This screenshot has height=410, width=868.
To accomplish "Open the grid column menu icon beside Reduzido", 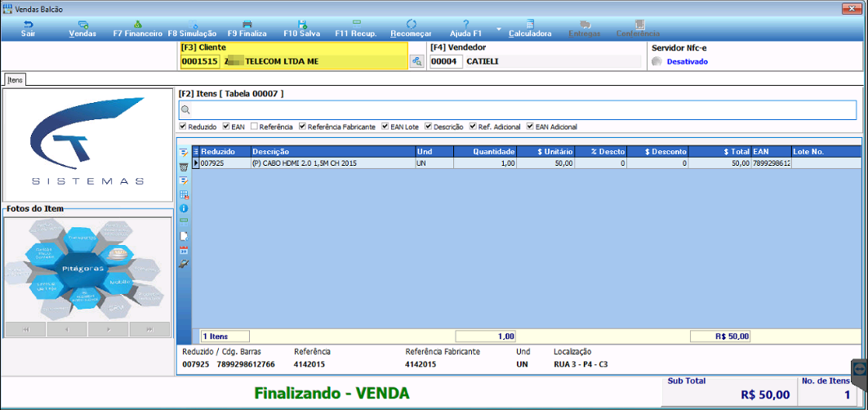I will [195, 151].
